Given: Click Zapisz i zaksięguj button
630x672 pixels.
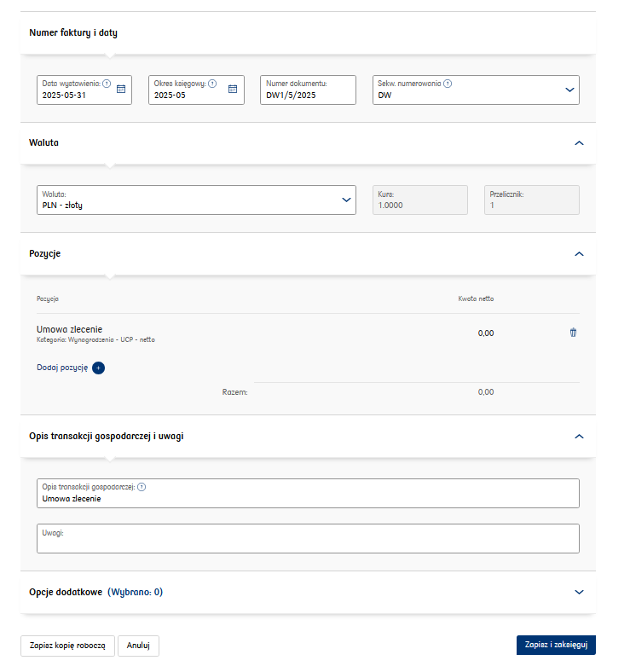Looking at the screenshot, I should [556, 645].
